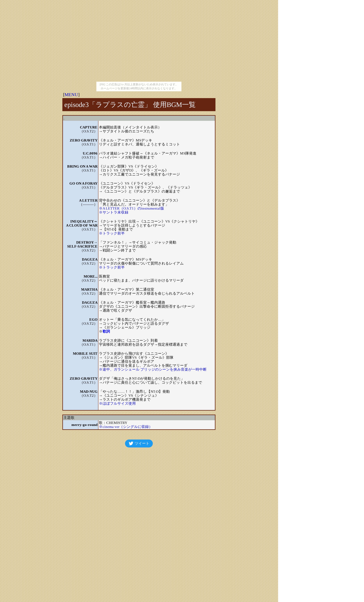This screenshot has height=602, width=364.
Task: Select first ZERO GRAVITY track title
Action: (x=84, y=140)
